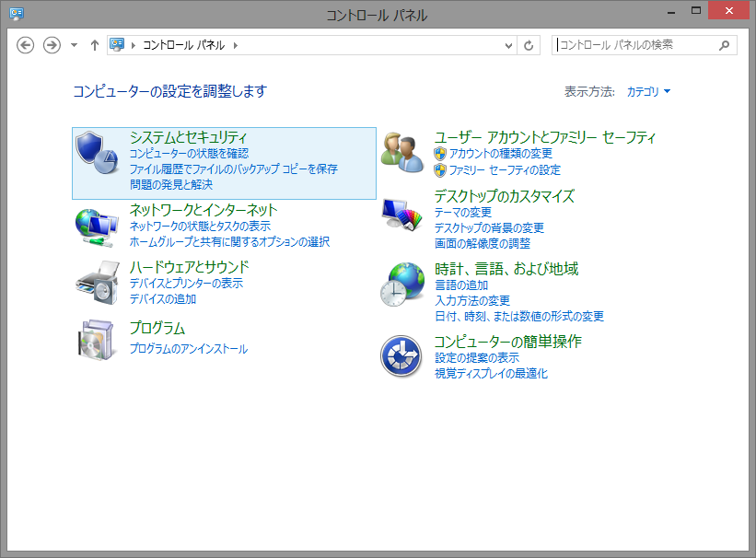Open システムとセキュリティ category heading
Screen dimensions: 756x558
coord(188,137)
